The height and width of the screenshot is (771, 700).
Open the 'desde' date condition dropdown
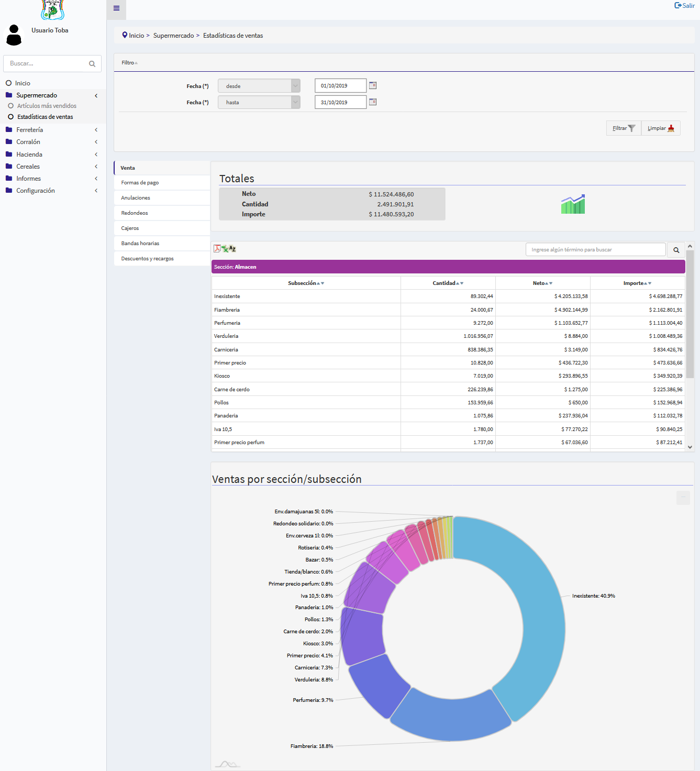click(x=259, y=86)
